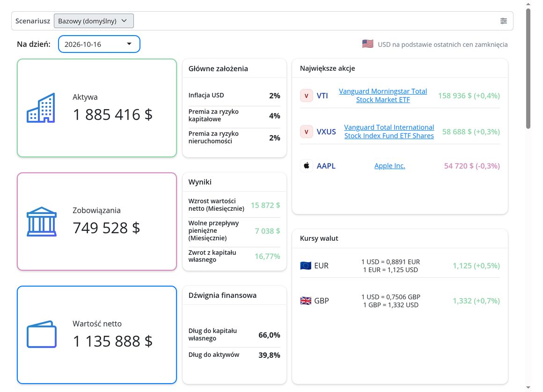Click the US flag icon
Image resolution: width=543 pixels, height=392 pixels.
click(368, 44)
